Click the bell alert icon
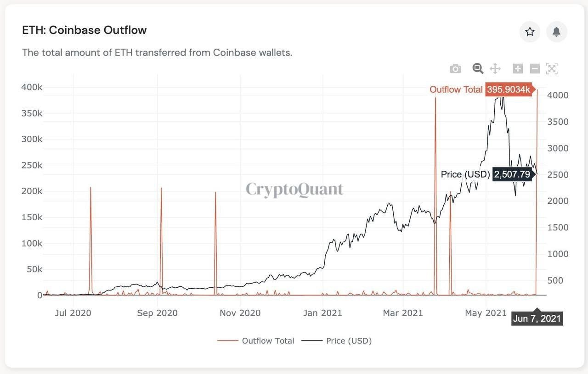 pyautogui.click(x=556, y=32)
